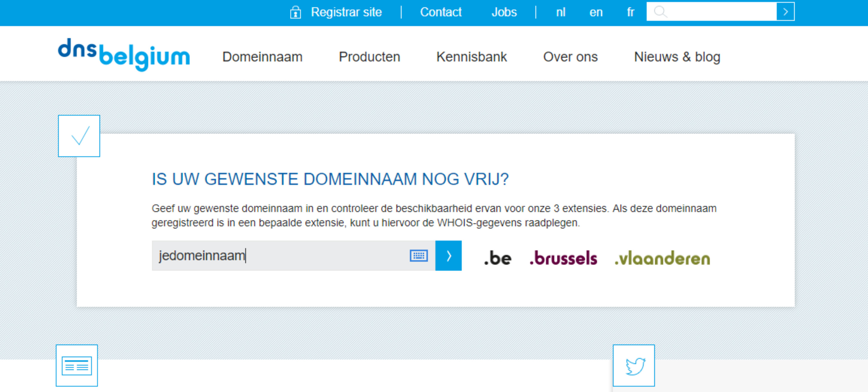Click the Twitter bird icon box
Image resolution: width=868 pixels, height=392 pixels.
click(634, 365)
